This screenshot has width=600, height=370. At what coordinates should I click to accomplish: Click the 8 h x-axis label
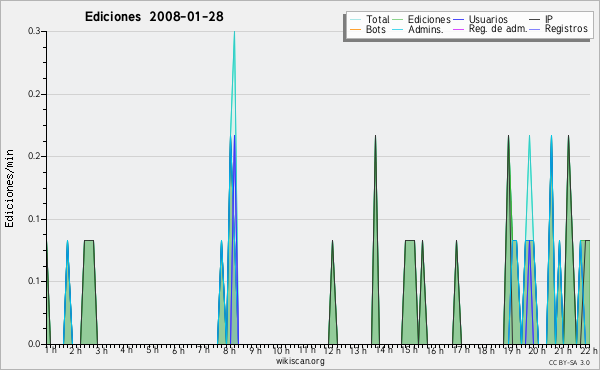coord(229,350)
